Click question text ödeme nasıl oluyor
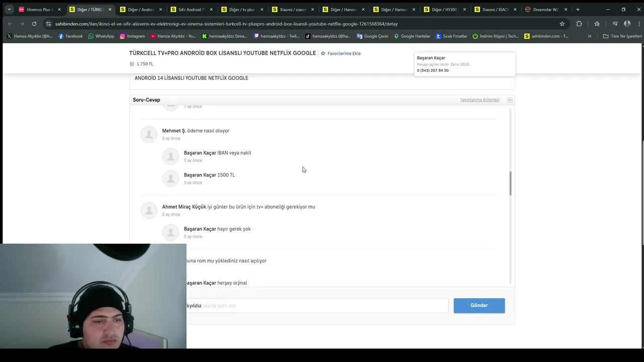 (208, 131)
